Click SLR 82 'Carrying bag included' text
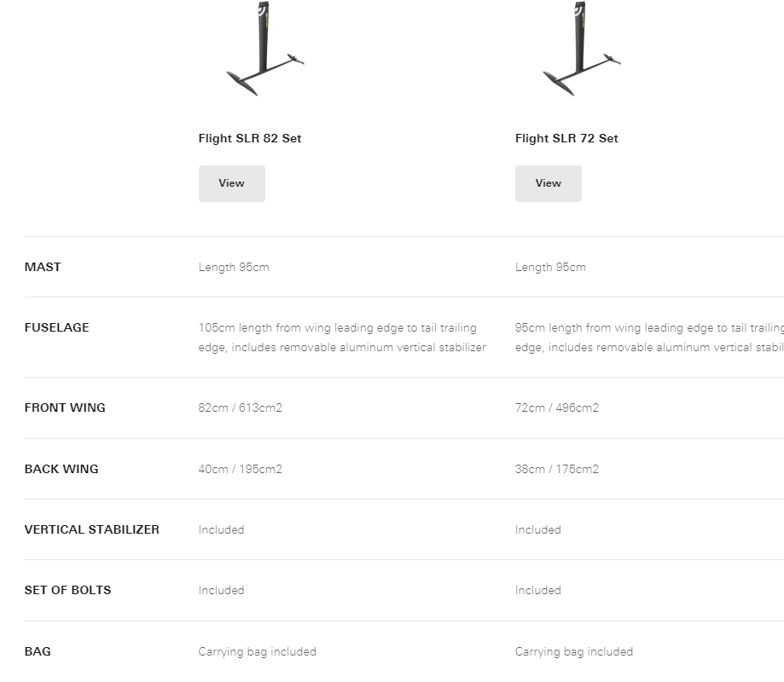 click(x=257, y=651)
